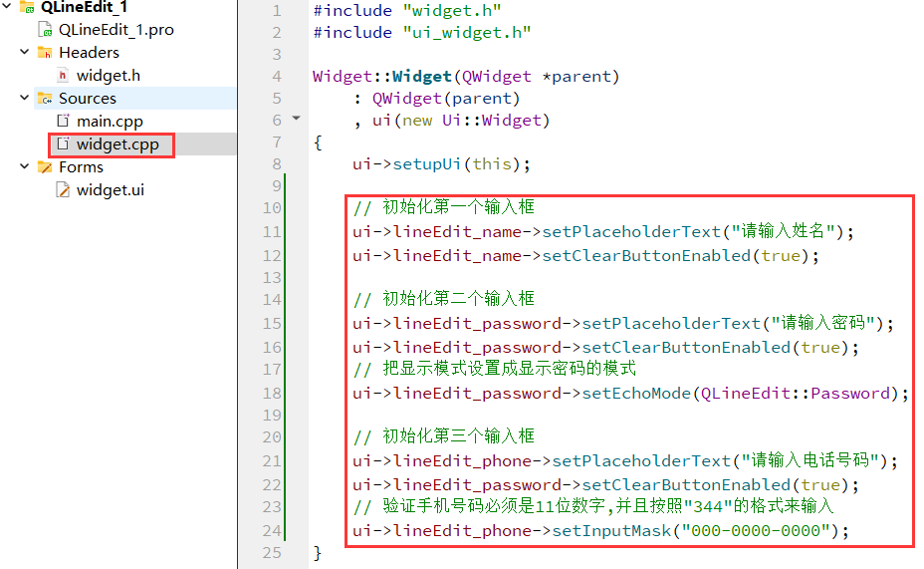Screen dimensions: 924x569
Task: Click closing brace on line 25
Action: click(317, 552)
